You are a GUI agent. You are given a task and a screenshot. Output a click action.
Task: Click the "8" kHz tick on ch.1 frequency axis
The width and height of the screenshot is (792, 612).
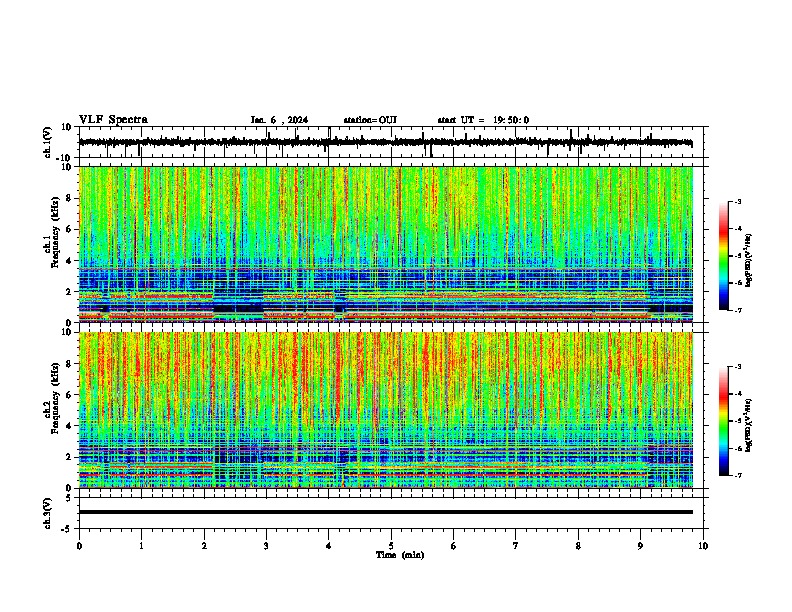point(70,198)
